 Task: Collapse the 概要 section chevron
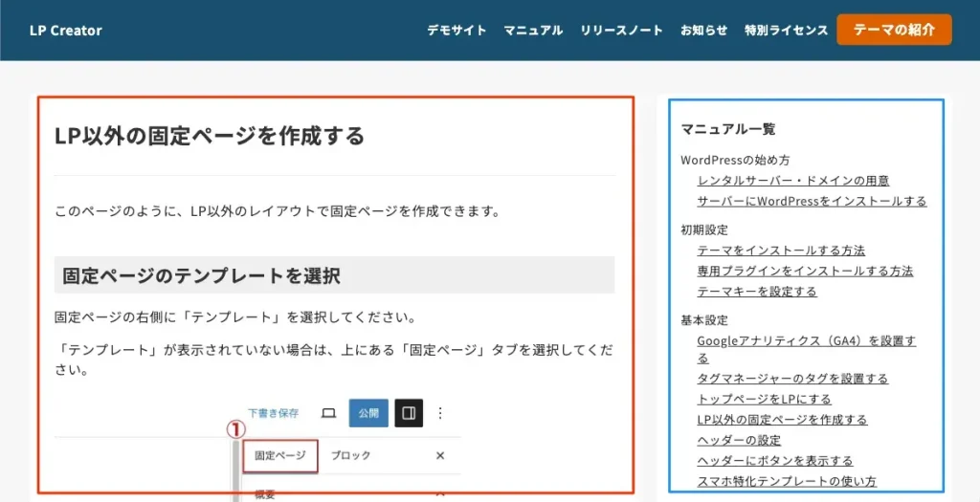(439, 492)
